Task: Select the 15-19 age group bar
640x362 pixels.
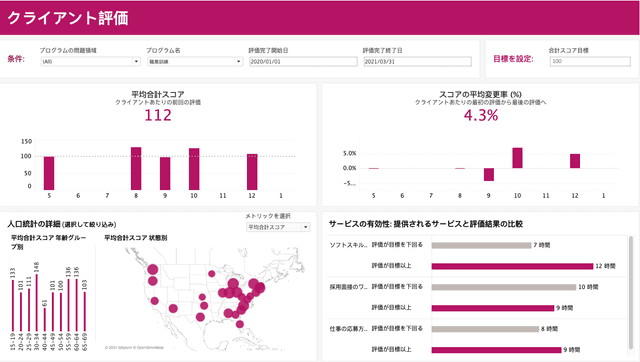Action: 13,306
